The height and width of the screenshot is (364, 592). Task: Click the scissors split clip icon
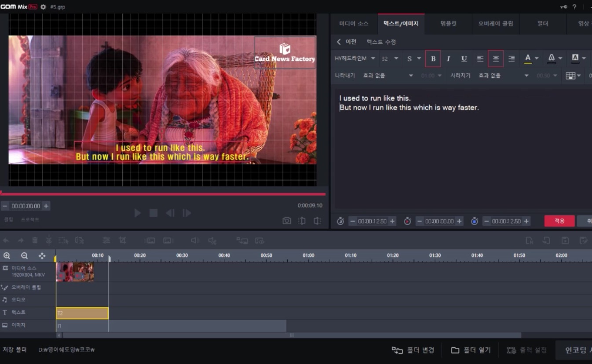[x=49, y=240]
